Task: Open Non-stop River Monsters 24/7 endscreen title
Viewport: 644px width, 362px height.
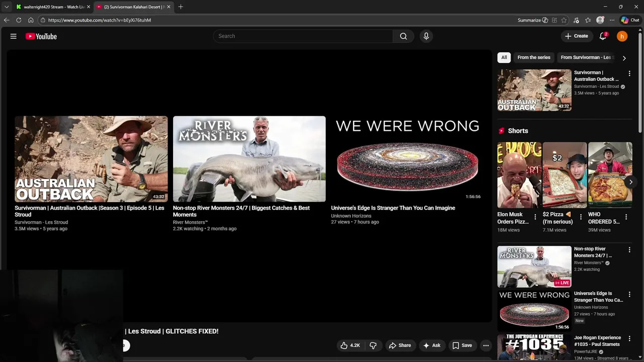Action: click(x=242, y=211)
